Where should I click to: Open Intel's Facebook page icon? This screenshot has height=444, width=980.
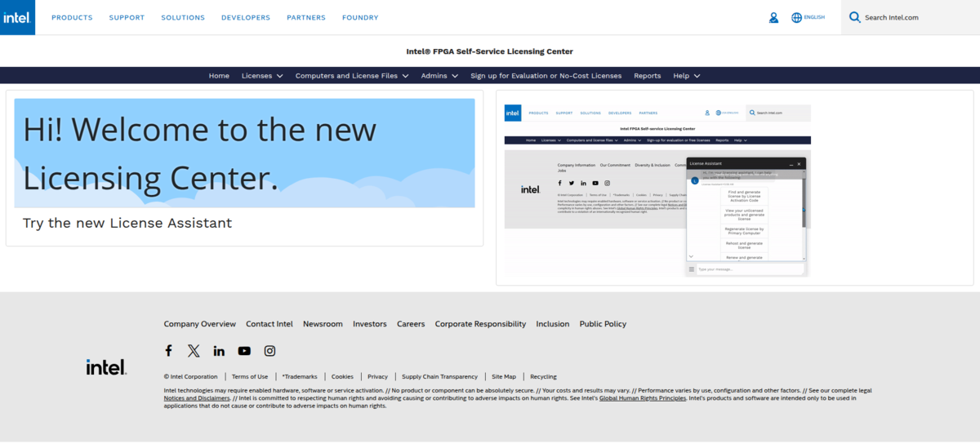click(168, 351)
